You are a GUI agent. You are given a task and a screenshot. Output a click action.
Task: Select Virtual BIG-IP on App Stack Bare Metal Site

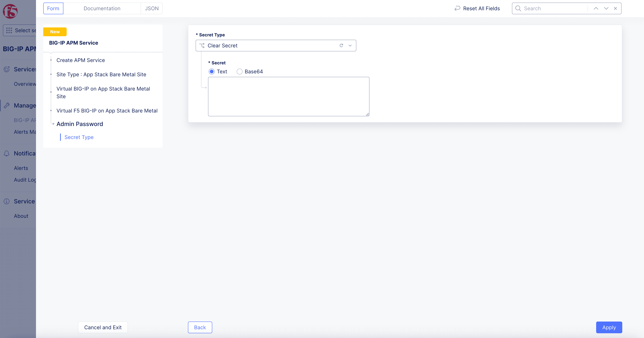(x=103, y=93)
